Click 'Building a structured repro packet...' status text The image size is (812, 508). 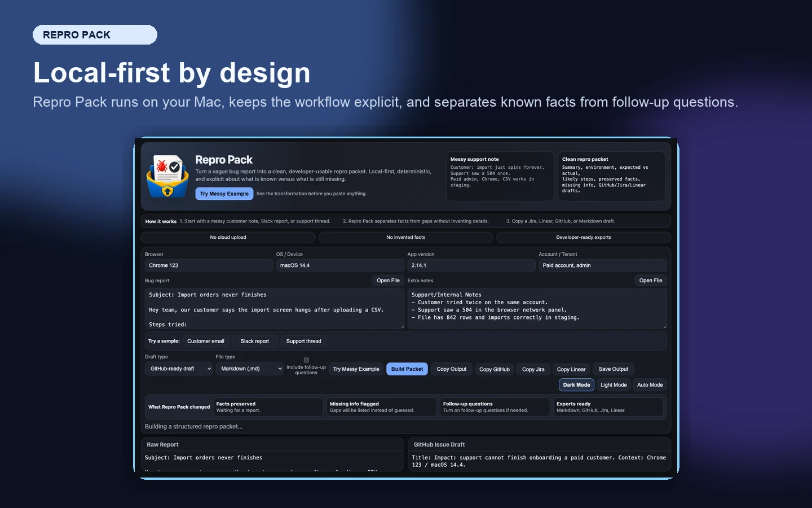point(194,427)
